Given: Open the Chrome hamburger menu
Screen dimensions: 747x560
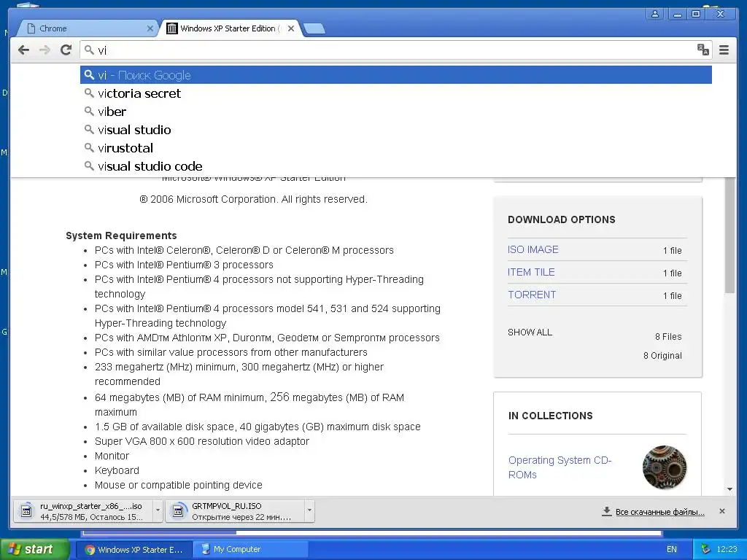Looking at the screenshot, I should coord(724,50).
